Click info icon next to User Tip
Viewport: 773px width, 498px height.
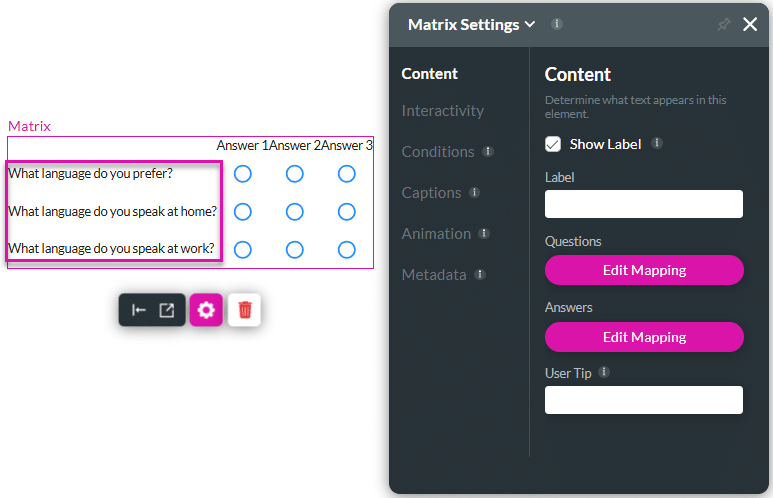tap(604, 373)
